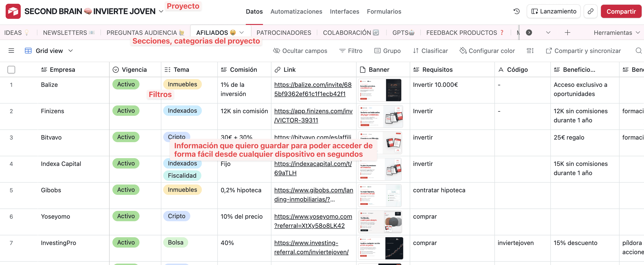Open the Formularios tab
The height and width of the screenshot is (265, 644).
coord(384,12)
